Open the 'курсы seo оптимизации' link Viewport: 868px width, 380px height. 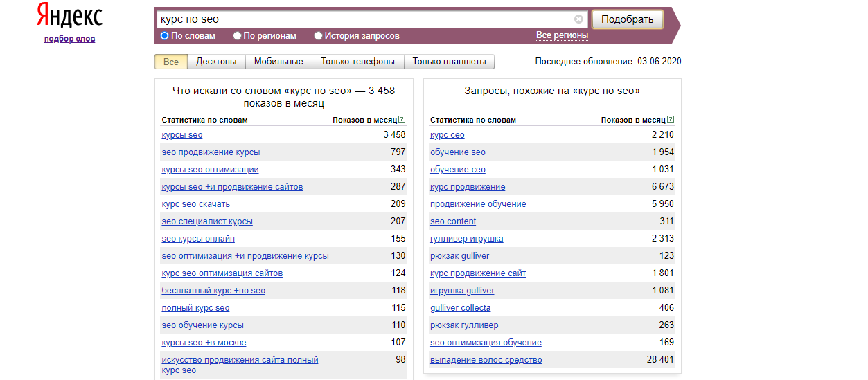click(210, 170)
